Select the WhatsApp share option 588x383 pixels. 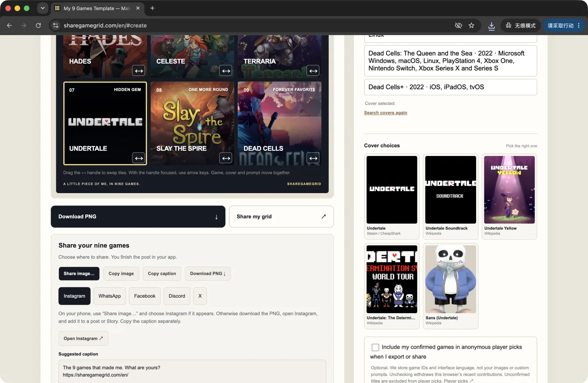tap(109, 296)
